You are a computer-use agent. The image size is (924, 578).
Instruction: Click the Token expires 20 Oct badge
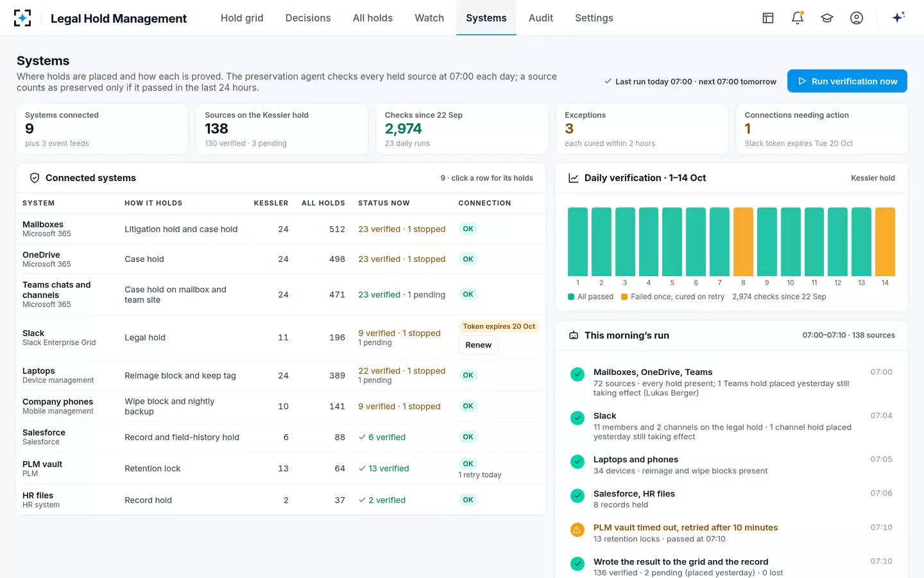[499, 326]
